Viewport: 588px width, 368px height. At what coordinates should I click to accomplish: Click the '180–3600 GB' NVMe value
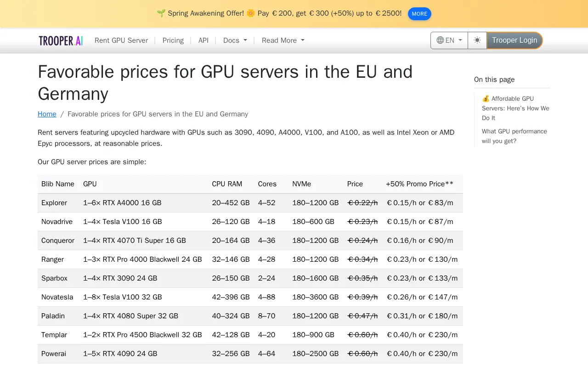[316, 297]
